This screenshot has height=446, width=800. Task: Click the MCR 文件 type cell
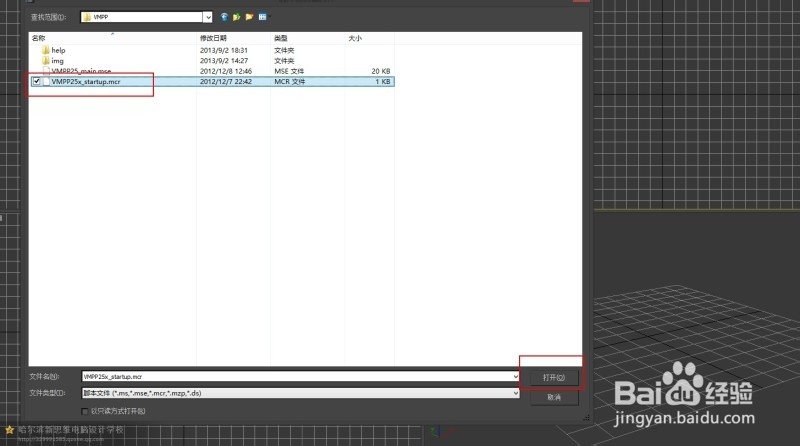(x=289, y=82)
